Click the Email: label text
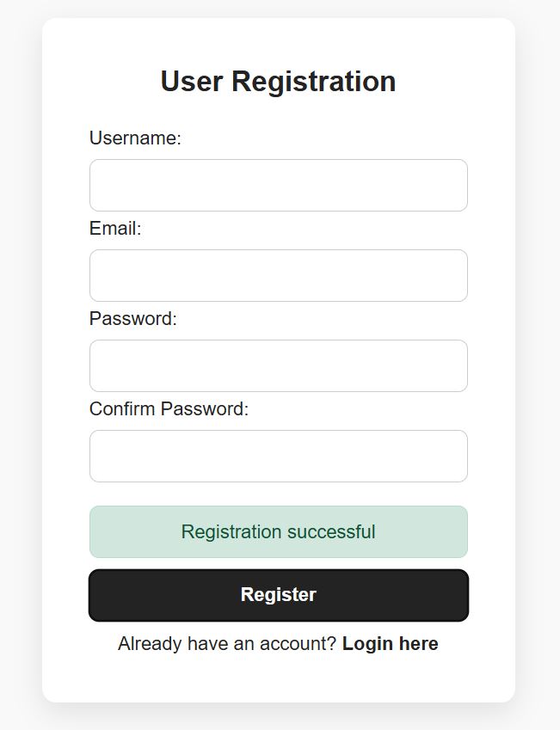 tap(115, 229)
